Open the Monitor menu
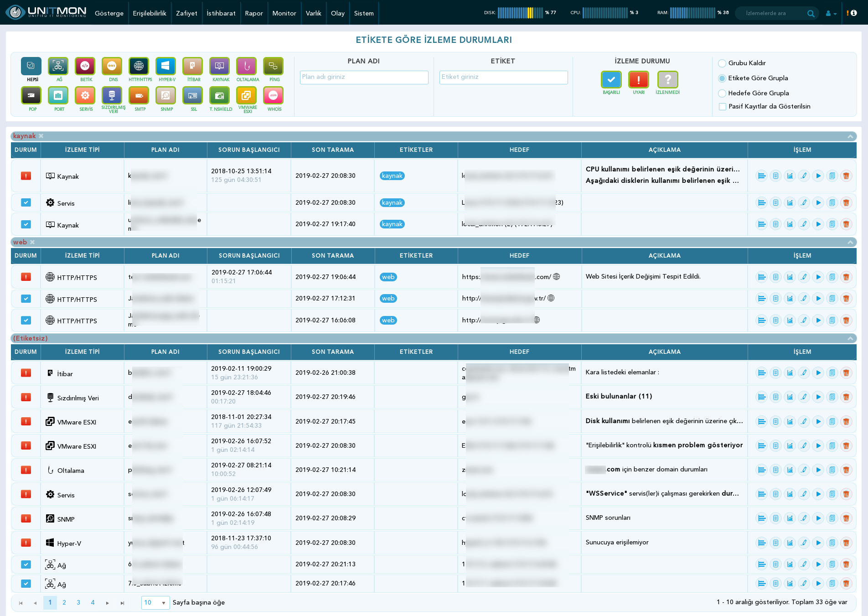This screenshot has width=868, height=616. pos(284,13)
